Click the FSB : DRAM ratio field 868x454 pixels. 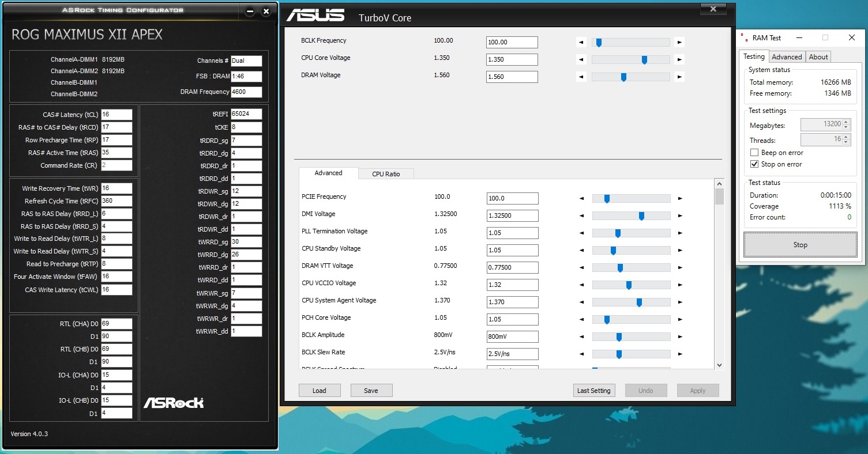coord(246,76)
